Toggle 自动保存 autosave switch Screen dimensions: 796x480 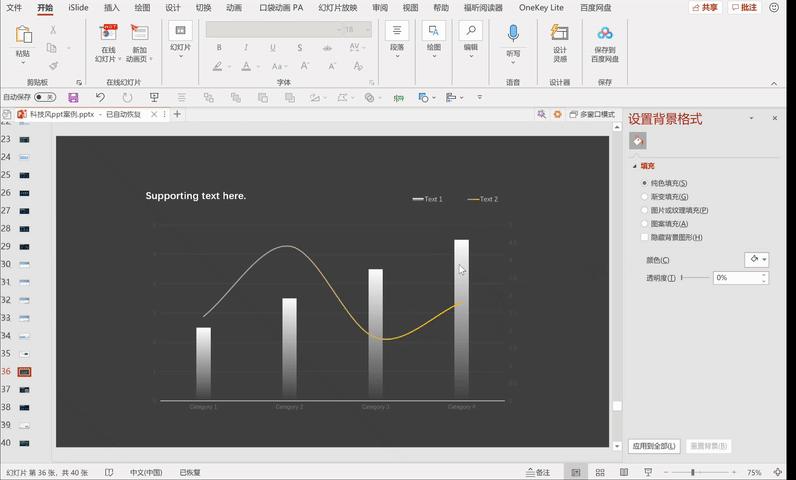(x=45, y=97)
